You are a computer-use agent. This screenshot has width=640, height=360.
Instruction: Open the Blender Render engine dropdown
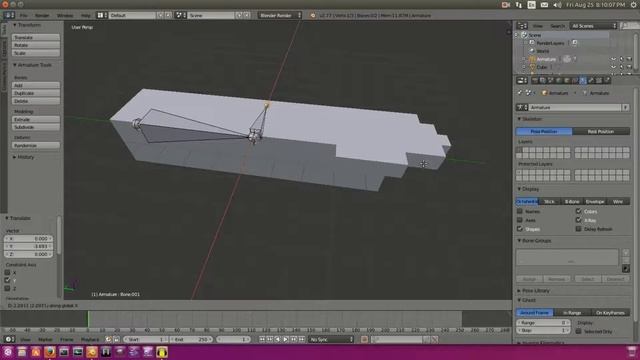(280, 15)
